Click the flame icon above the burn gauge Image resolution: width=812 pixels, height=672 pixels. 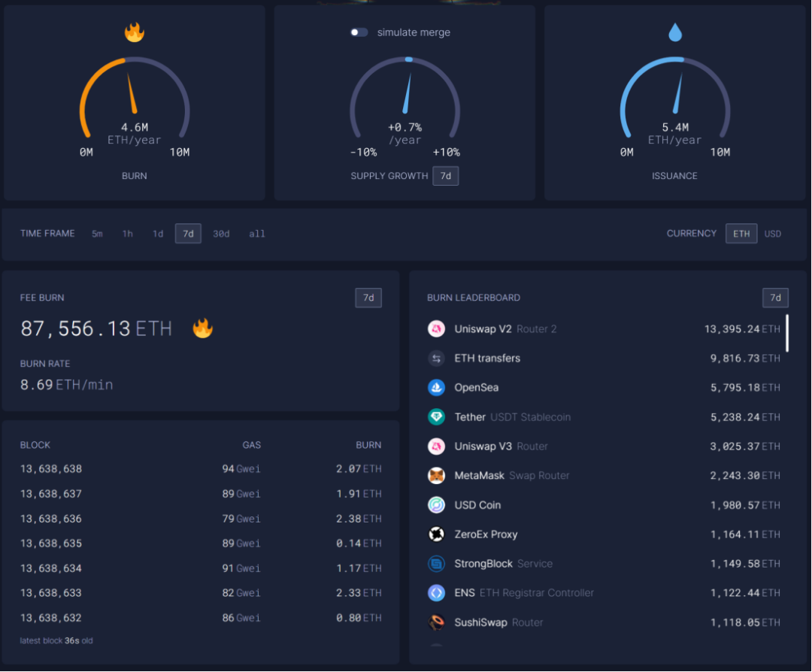(134, 32)
